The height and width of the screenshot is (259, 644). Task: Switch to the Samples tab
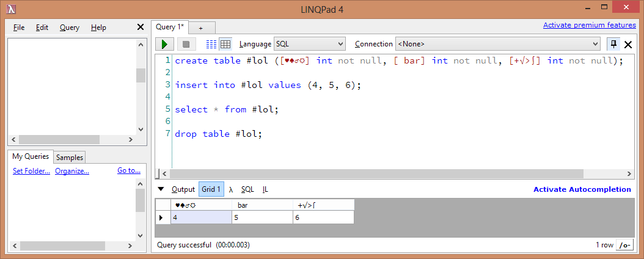coord(70,157)
